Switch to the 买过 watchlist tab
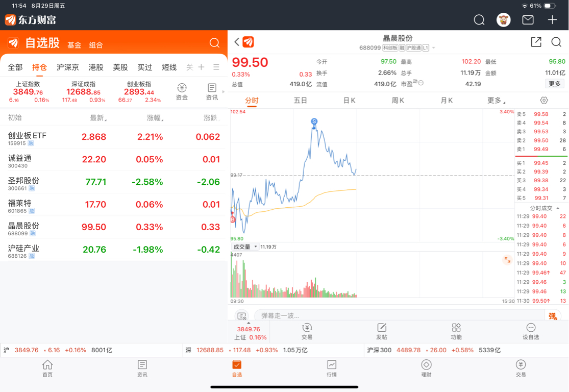 pos(145,67)
